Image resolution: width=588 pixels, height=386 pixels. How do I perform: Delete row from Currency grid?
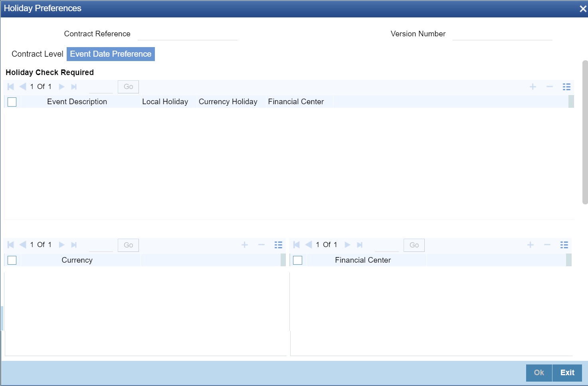tap(261, 245)
